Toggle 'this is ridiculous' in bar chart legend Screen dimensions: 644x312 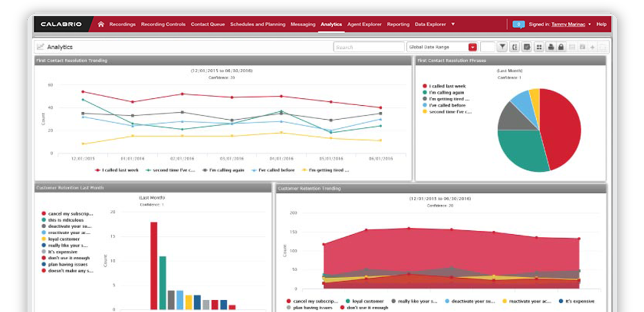pos(64,220)
